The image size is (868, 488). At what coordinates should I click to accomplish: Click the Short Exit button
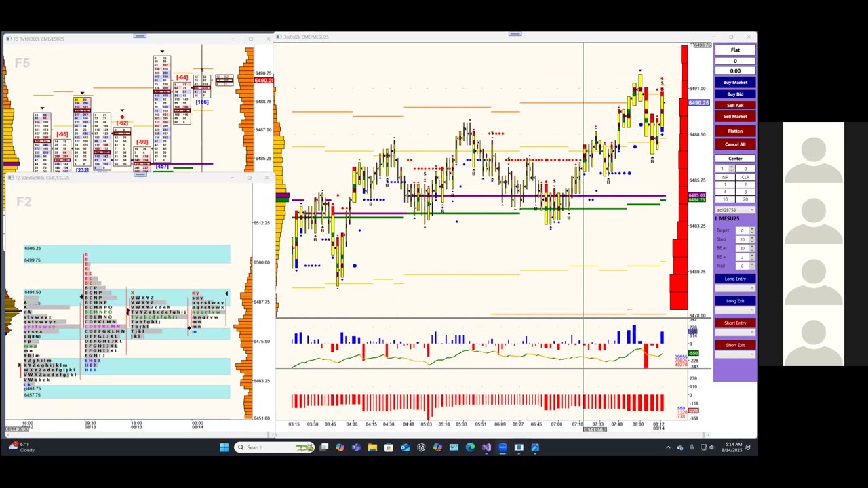coord(735,345)
